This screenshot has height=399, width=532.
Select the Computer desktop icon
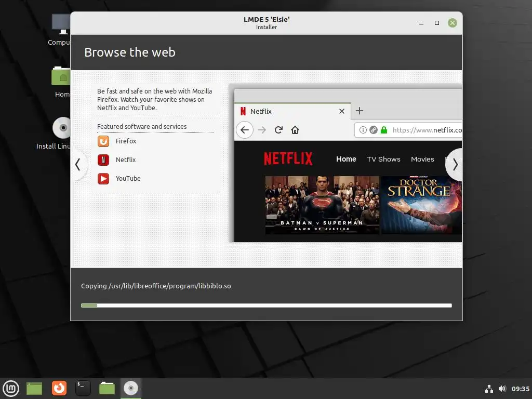point(61,30)
